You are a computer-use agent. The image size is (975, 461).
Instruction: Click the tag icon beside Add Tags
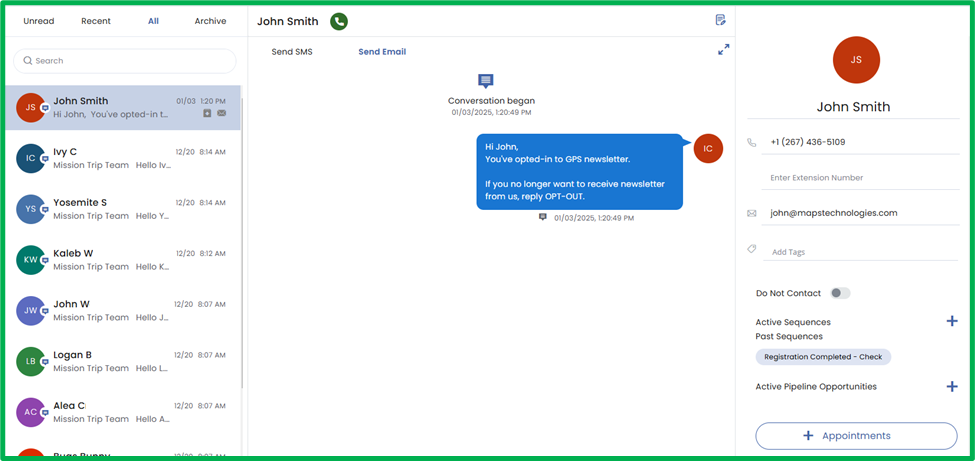click(x=751, y=249)
